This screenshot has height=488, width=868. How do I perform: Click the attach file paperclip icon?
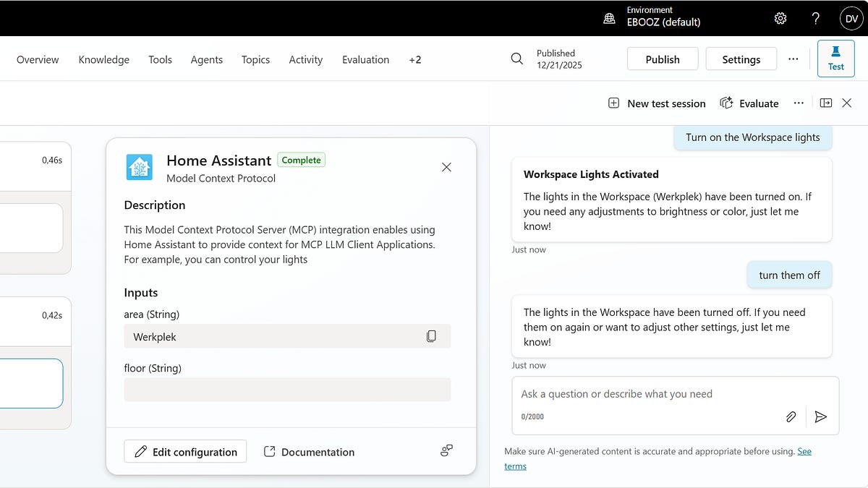791,416
